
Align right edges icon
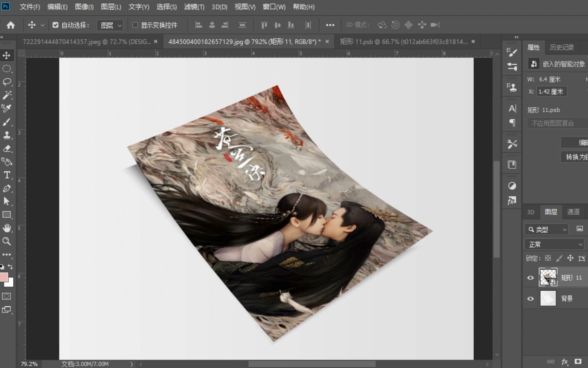click(x=225, y=25)
